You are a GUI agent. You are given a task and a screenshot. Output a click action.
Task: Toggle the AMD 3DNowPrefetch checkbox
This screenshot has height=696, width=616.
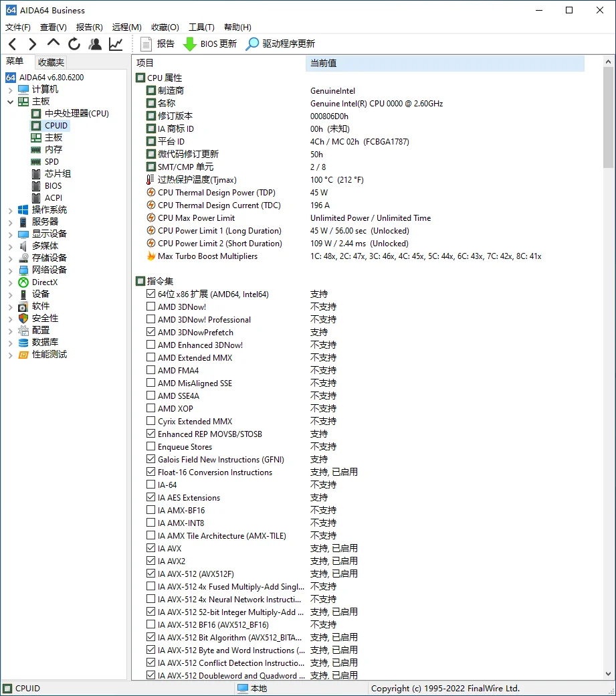(x=150, y=332)
